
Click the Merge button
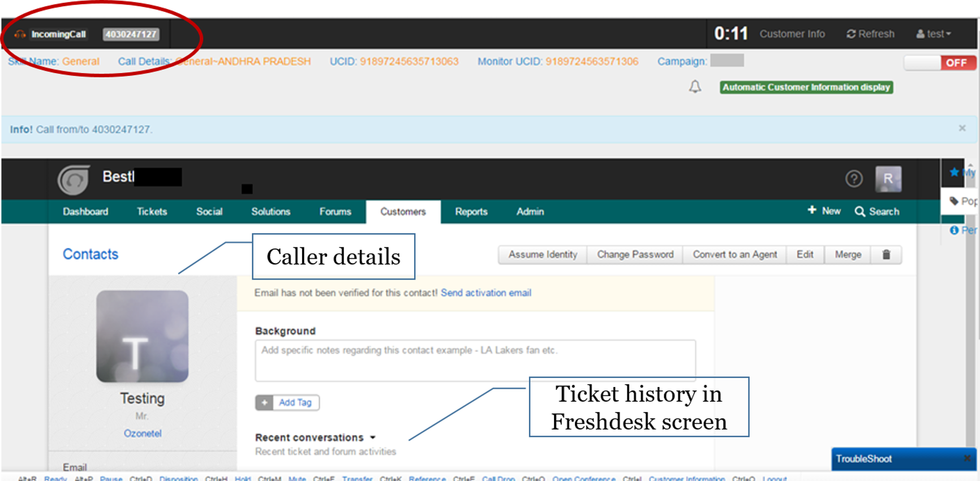pyautogui.click(x=848, y=255)
